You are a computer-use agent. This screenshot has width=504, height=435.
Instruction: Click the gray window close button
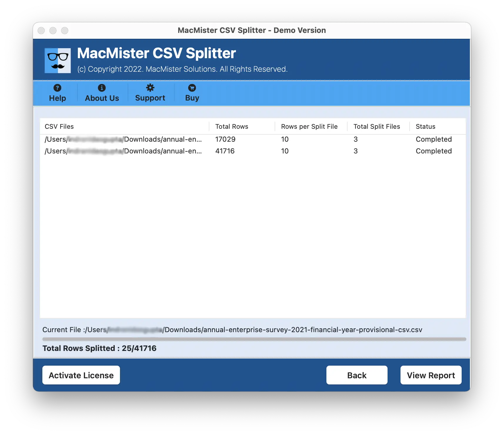(x=41, y=31)
